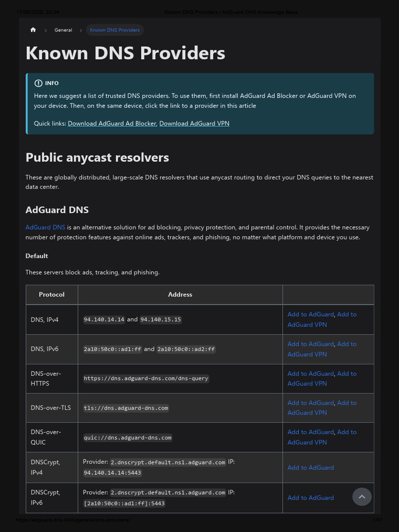Click Add to AdGuard in the DNS, IPv4 row
This screenshot has height=532, width=399.
(x=311, y=314)
